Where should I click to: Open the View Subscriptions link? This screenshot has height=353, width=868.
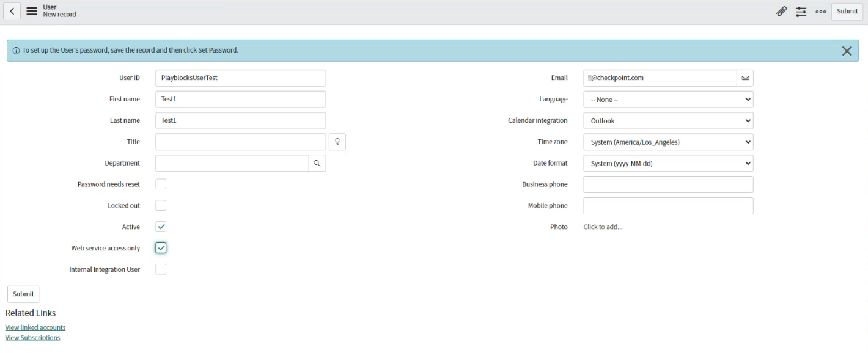click(32, 338)
